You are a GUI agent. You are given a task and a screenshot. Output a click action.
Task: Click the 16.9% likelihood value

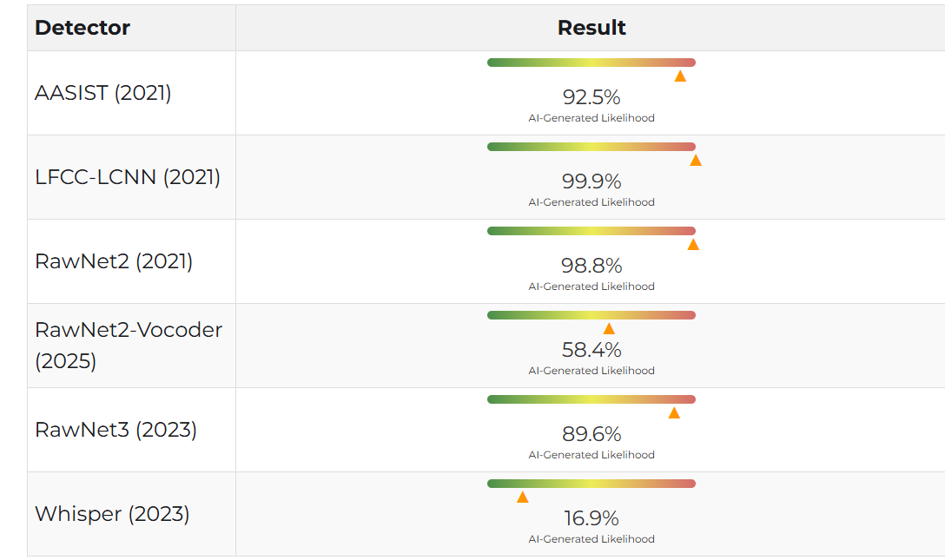coord(591,517)
